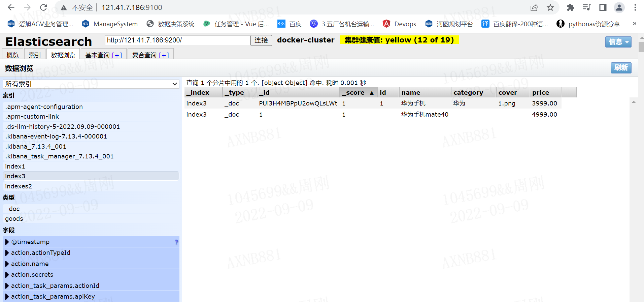Open 百度 bookmark
The image size is (644, 302).
coord(289,24)
